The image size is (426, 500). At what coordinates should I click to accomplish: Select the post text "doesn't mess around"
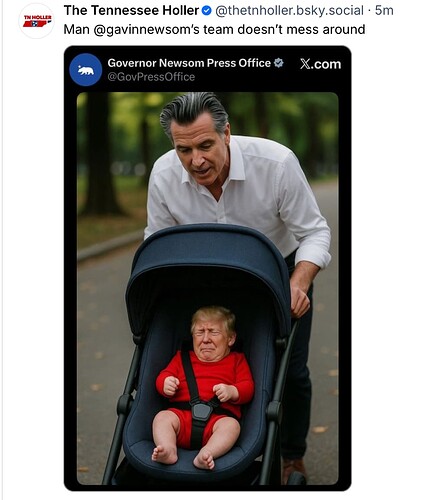(301, 30)
